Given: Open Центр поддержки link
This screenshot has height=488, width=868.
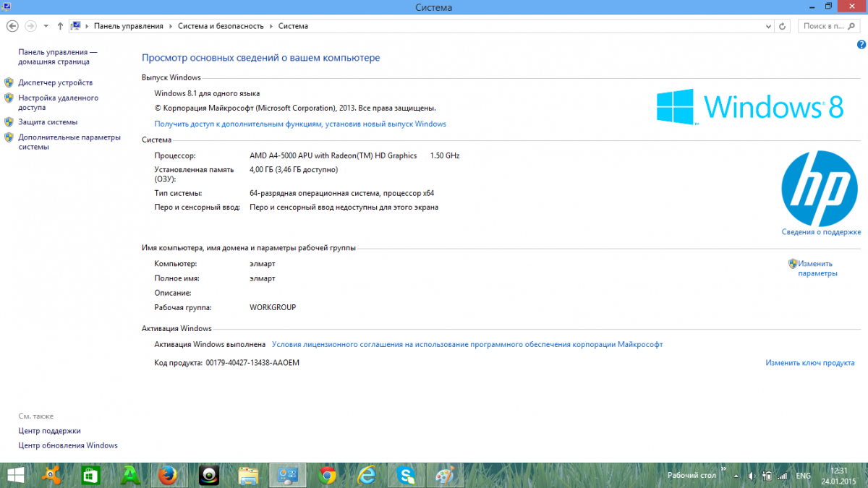Looking at the screenshot, I should [x=50, y=431].
